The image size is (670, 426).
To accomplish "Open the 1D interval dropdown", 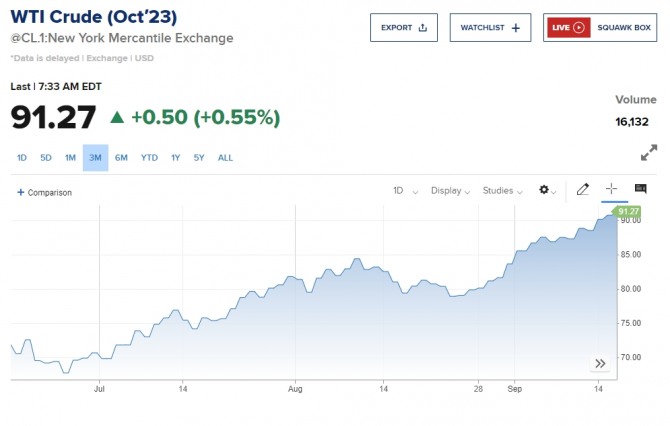I will [x=402, y=190].
